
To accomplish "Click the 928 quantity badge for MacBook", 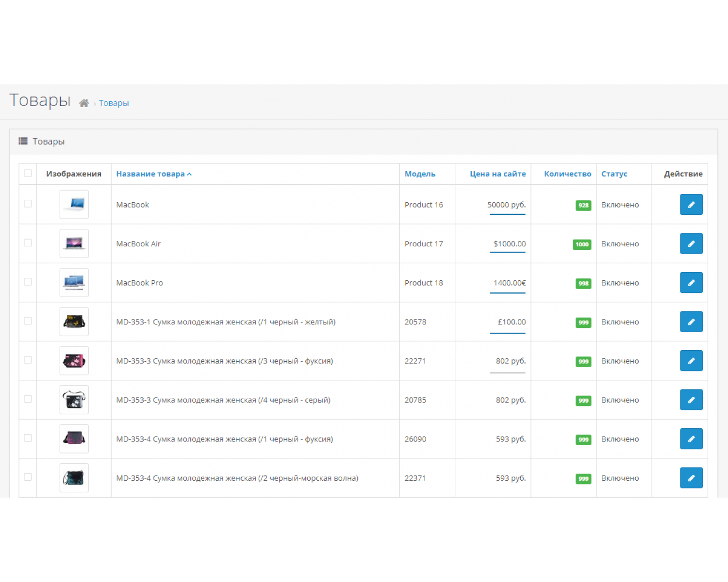I will click(x=583, y=206).
